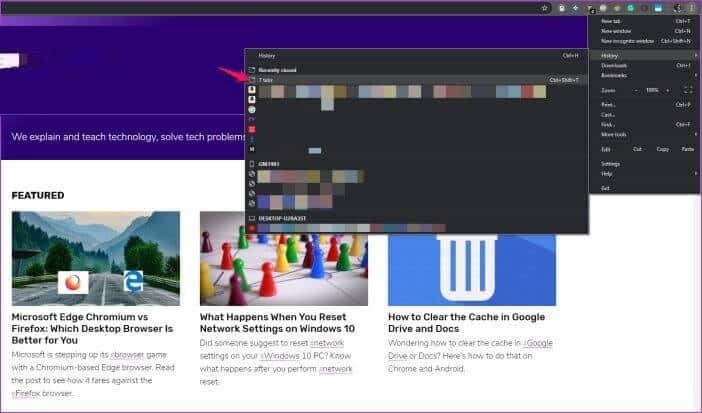Click Cut in the Edit row

(x=637, y=149)
